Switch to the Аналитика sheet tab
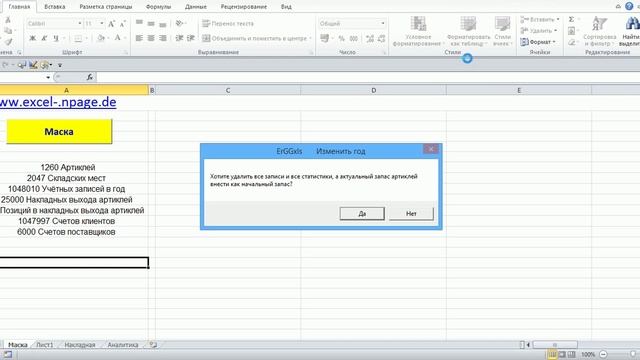Image resolution: width=640 pixels, height=360 pixels. [123, 345]
